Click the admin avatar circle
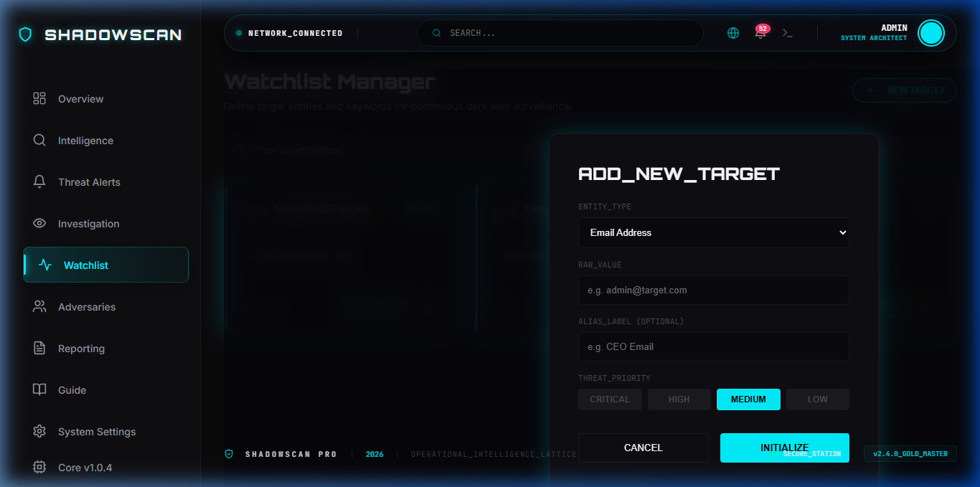The image size is (980, 487). click(931, 33)
